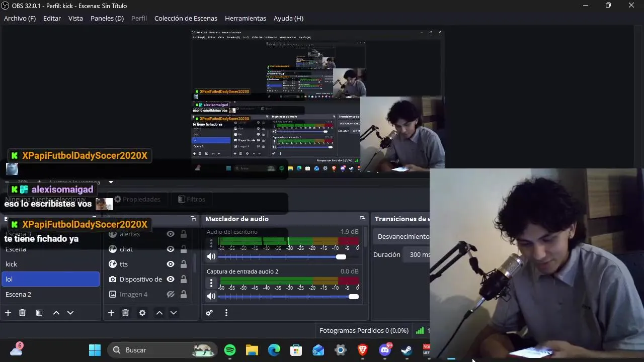Toggle visibility of the alertas source
The height and width of the screenshot is (362, 644).
coord(171,234)
